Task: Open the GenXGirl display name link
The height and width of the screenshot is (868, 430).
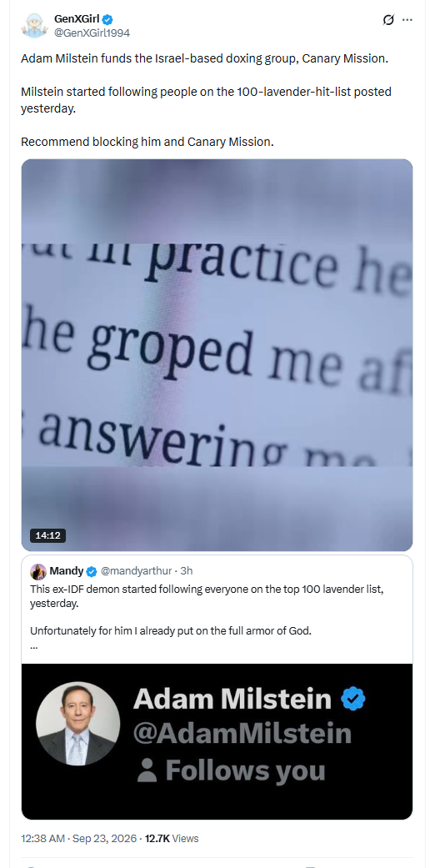Action: (77, 19)
